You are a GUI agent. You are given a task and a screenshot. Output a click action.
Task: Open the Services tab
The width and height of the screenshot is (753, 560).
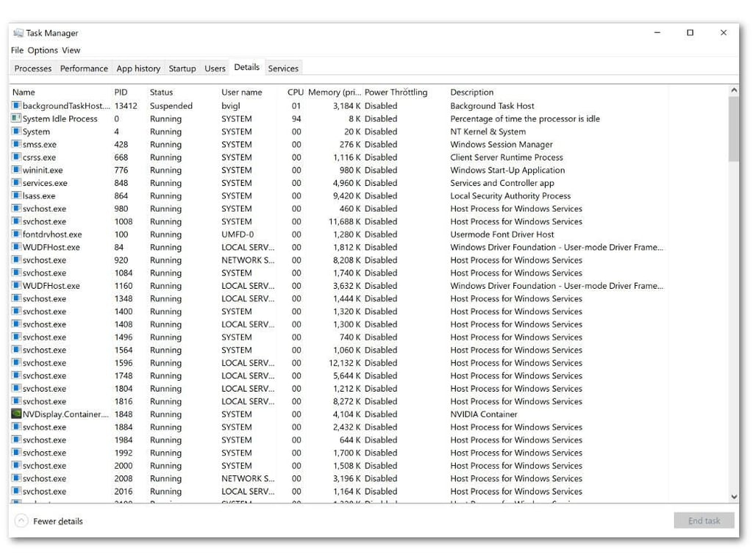[x=283, y=68]
